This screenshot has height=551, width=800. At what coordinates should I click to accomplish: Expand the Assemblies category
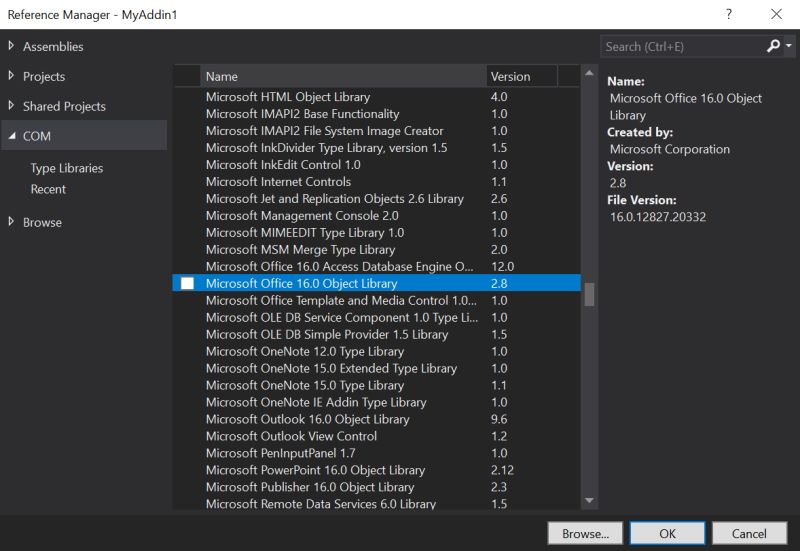[11, 46]
